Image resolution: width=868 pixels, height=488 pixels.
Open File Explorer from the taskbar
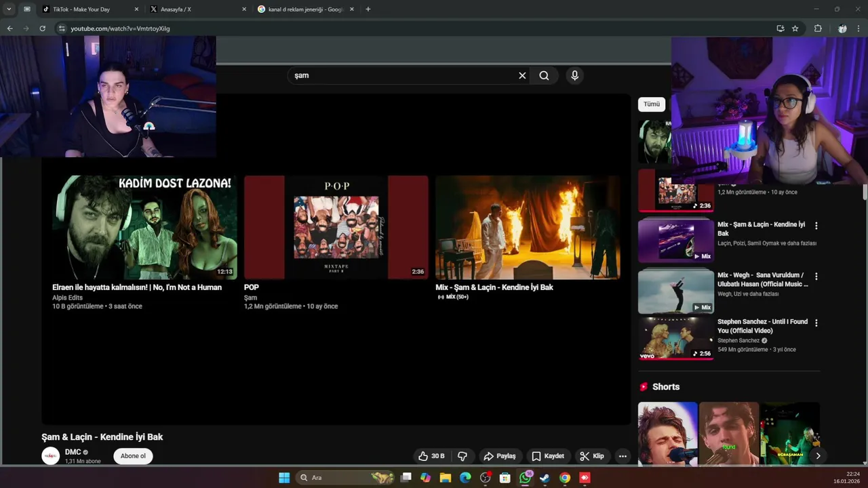point(446,478)
